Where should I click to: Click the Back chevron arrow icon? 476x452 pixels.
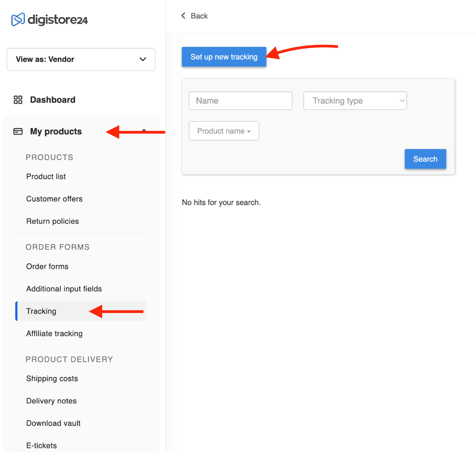click(183, 16)
